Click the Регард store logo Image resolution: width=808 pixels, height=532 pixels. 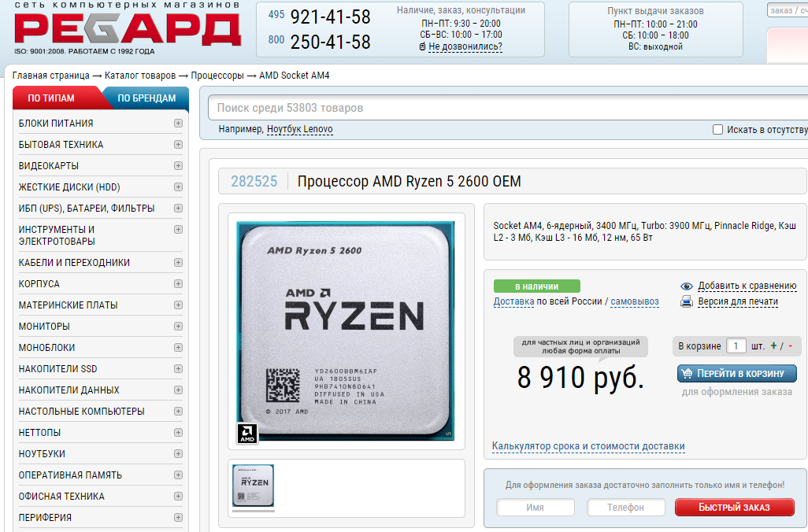[128, 28]
